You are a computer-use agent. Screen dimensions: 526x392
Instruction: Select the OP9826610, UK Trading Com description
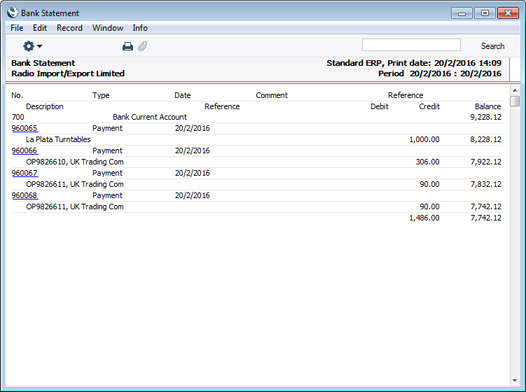[75, 162]
